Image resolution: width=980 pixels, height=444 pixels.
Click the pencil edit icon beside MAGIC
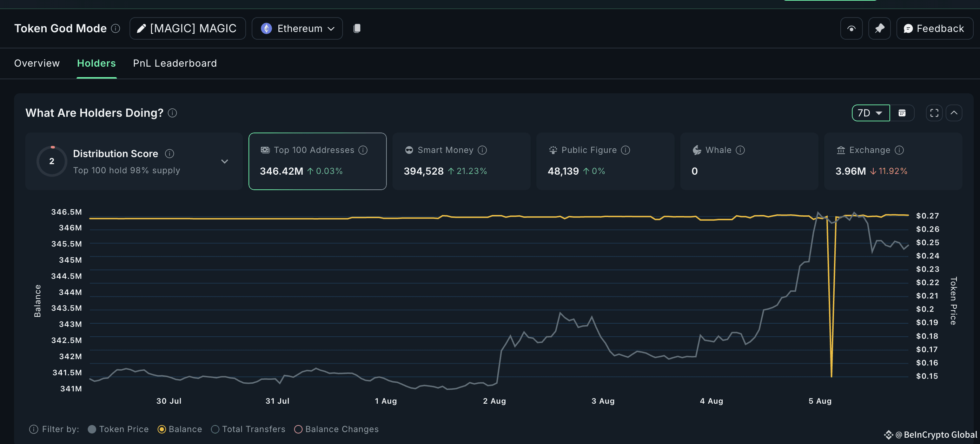click(x=141, y=28)
